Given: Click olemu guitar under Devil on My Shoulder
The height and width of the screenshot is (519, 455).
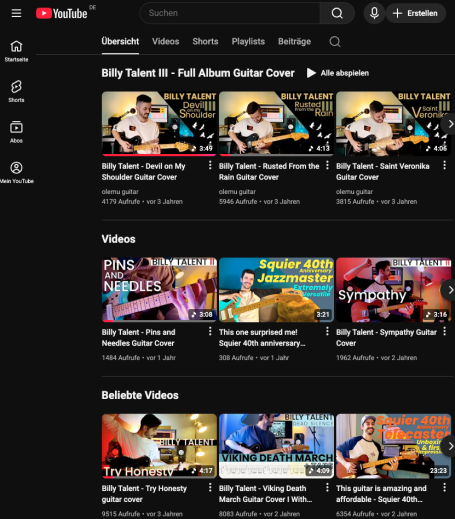Looking at the screenshot, I should (x=120, y=192).
